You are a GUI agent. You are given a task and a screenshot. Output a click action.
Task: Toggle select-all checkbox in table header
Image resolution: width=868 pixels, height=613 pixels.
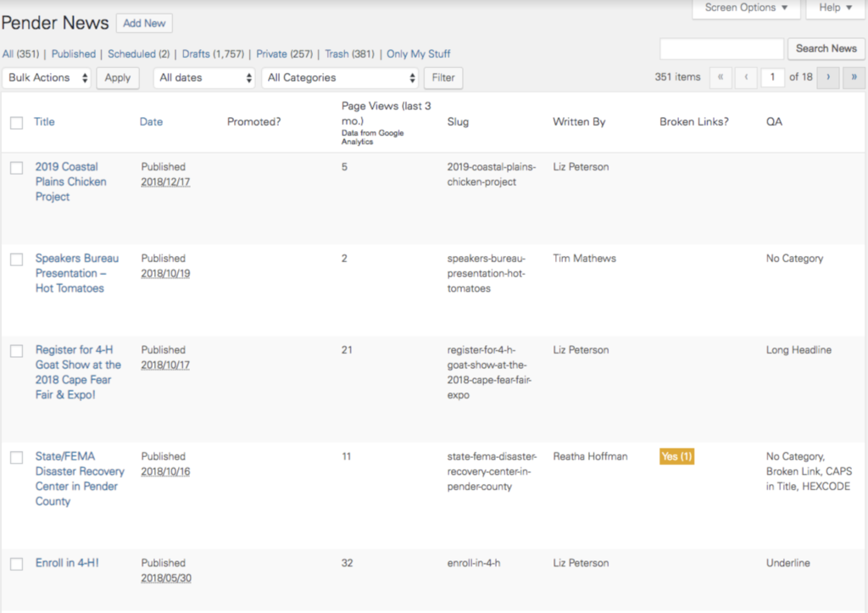(17, 122)
